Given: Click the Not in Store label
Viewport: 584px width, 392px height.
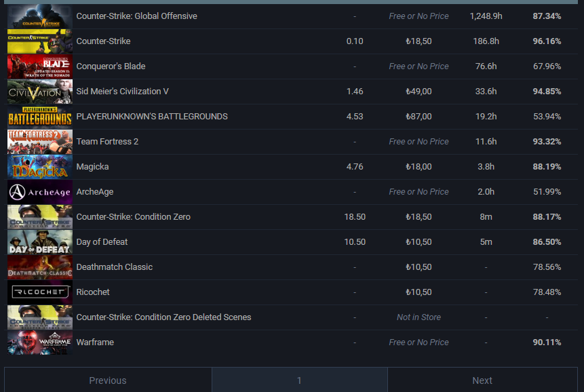Looking at the screenshot, I should point(418,317).
